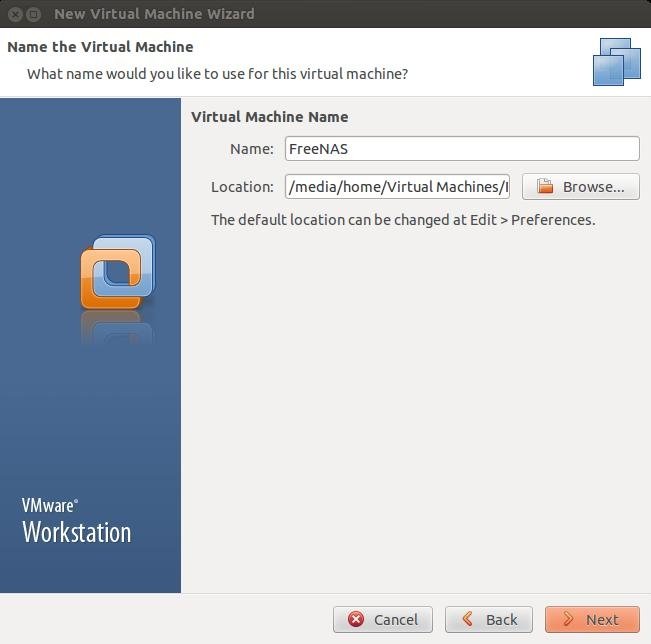Click the VMware Workstation orange-blue logo
Viewport: 651px width, 644px height.
click(x=118, y=272)
